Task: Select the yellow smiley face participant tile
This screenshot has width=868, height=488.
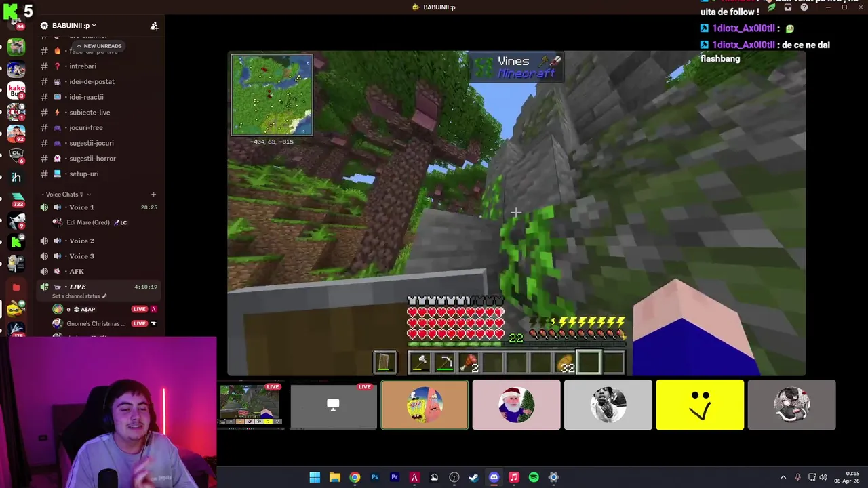Action: [700, 405]
